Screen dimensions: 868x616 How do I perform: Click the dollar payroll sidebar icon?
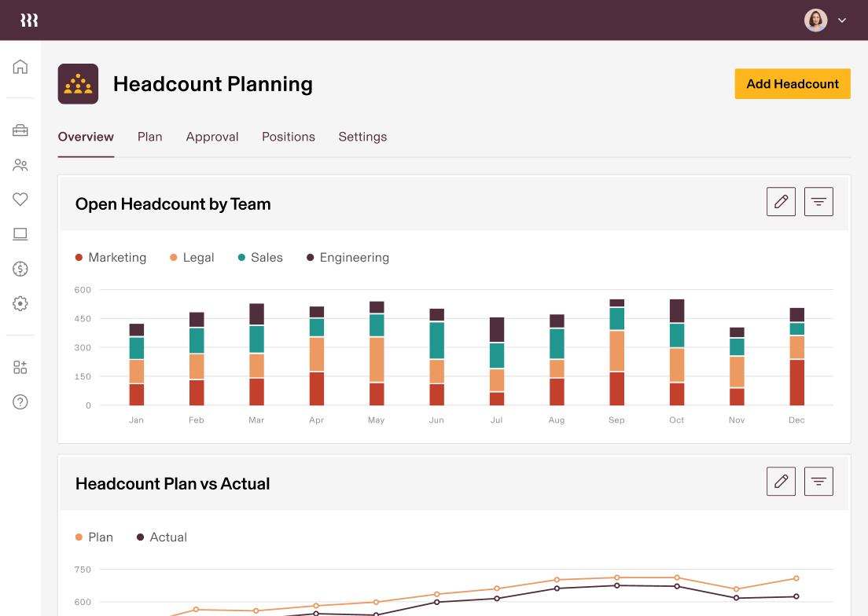pyautogui.click(x=20, y=269)
